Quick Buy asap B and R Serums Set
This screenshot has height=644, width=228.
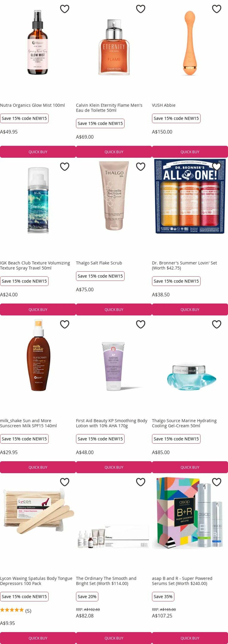[x=190, y=638]
